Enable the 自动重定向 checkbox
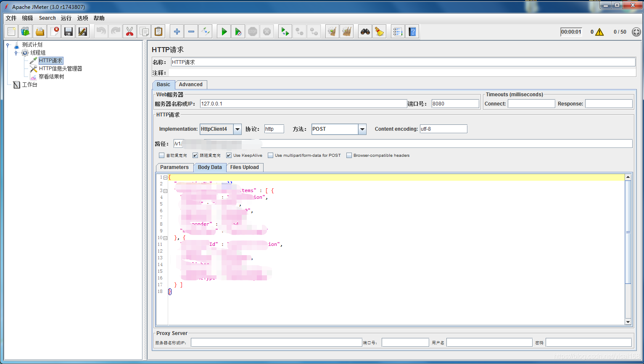Viewport: 644px width, 364px height. pos(162,156)
